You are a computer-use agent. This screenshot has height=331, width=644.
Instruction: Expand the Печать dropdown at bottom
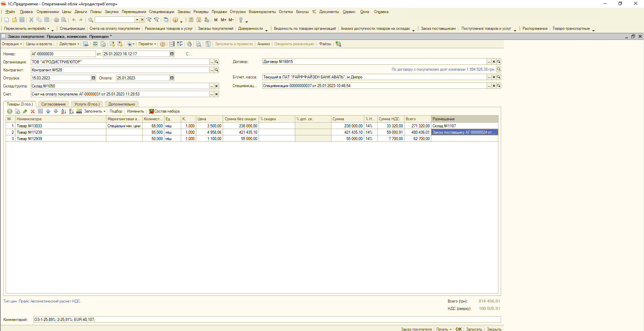pos(444,329)
